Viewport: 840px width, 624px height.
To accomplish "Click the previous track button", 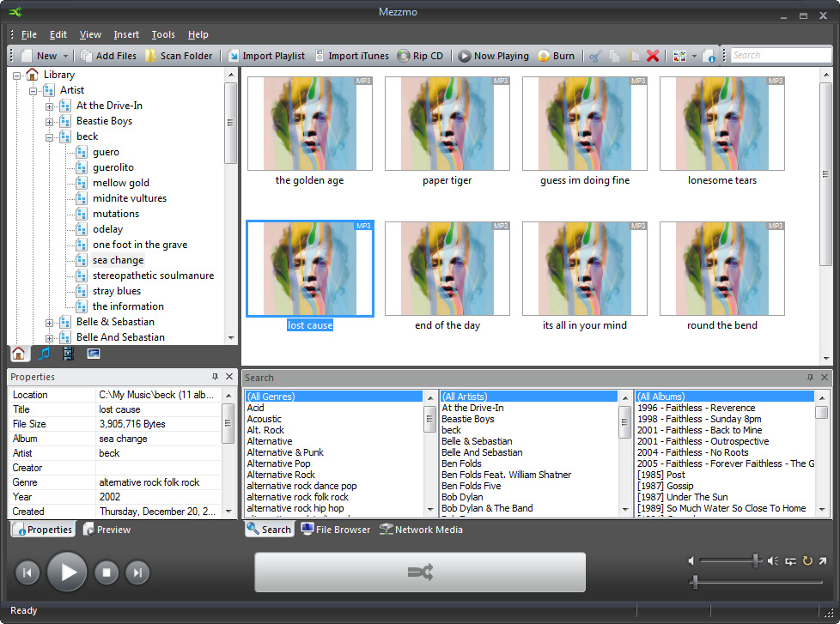I will click(27, 573).
